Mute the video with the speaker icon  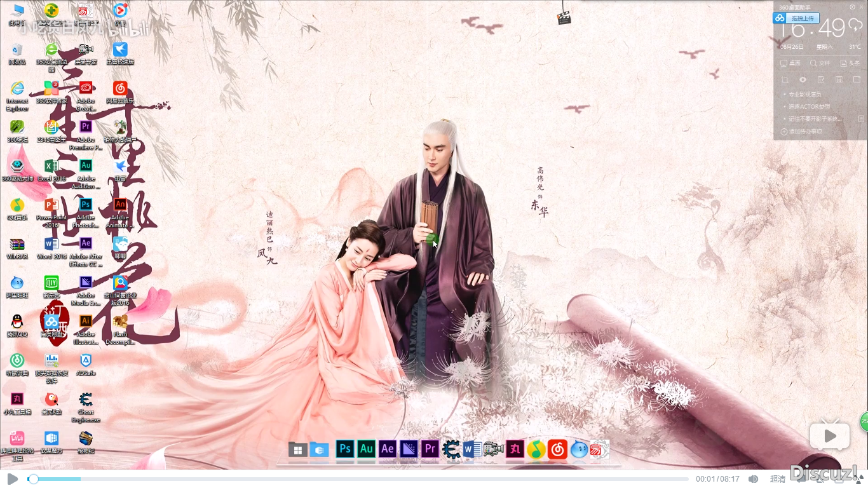(x=753, y=478)
